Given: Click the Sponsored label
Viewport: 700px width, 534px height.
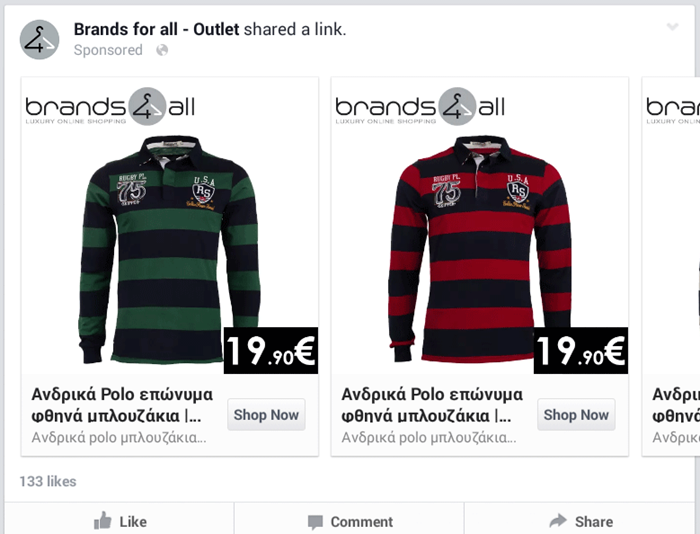Looking at the screenshot, I should (108, 50).
